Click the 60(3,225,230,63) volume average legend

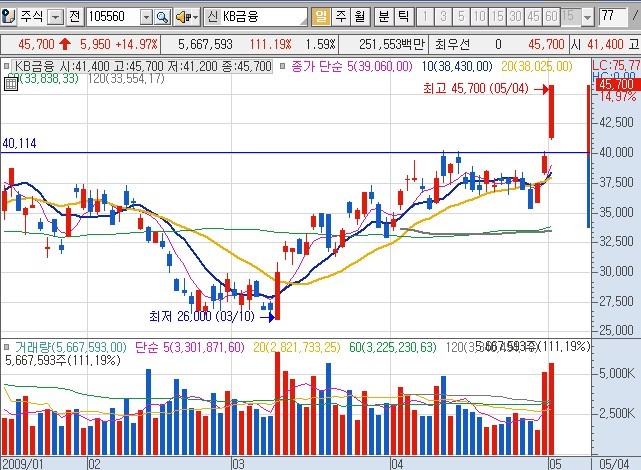[x=392, y=347]
